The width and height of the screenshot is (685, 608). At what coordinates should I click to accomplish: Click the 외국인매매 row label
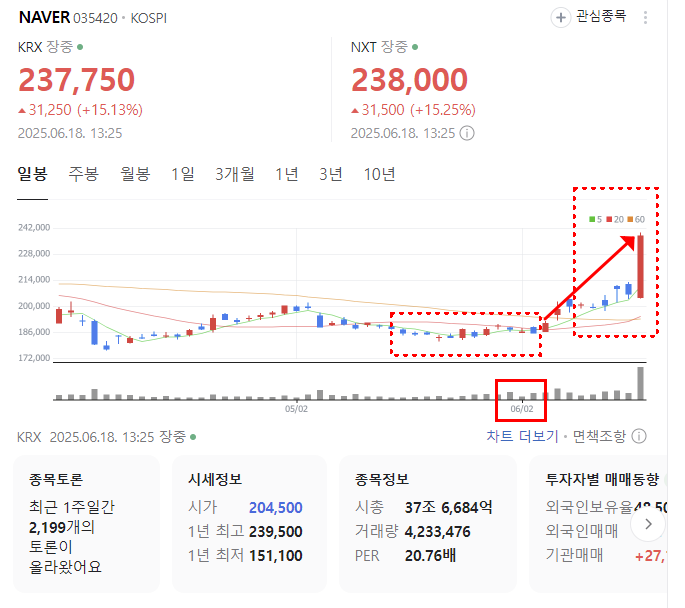coord(581,531)
